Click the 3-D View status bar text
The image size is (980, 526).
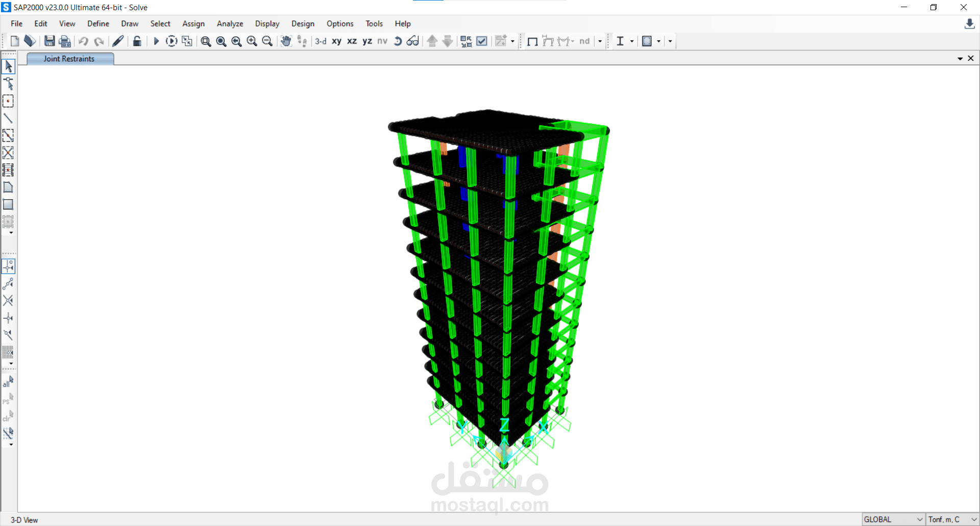[x=24, y=520]
